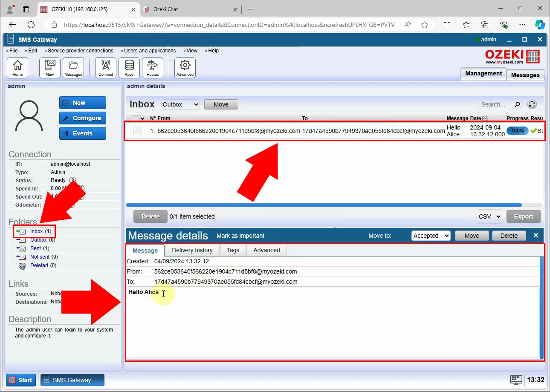Open browser split screen icon
Viewport: 550px width, 392px height.
(447, 25)
